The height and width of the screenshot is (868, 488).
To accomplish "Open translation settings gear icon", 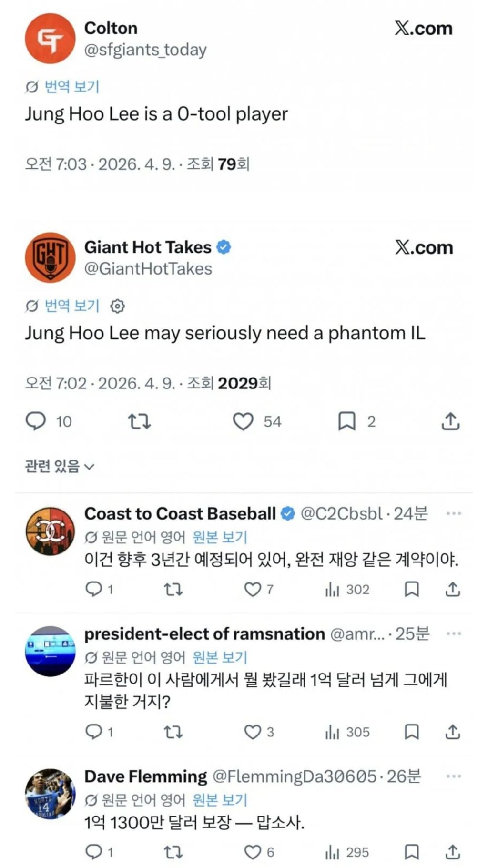I will pyautogui.click(x=118, y=306).
